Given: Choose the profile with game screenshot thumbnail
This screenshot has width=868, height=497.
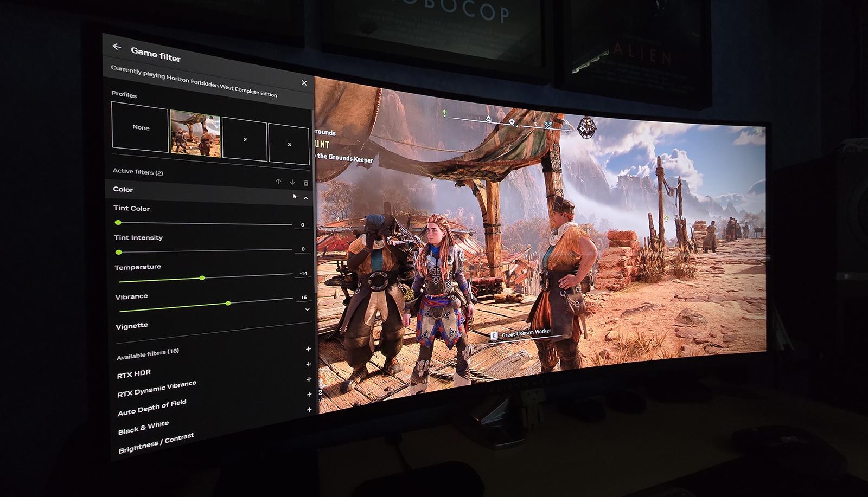Looking at the screenshot, I should 195,133.
